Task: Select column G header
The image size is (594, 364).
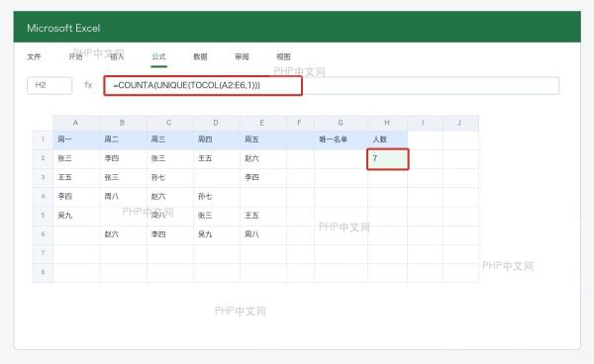Action: click(x=341, y=123)
